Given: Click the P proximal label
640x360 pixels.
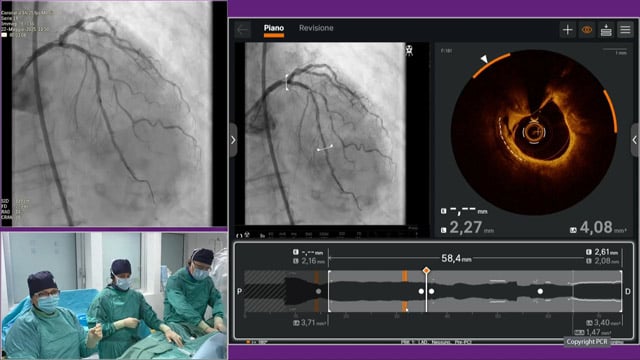Looking at the screenshot, I should coord(239,291).
